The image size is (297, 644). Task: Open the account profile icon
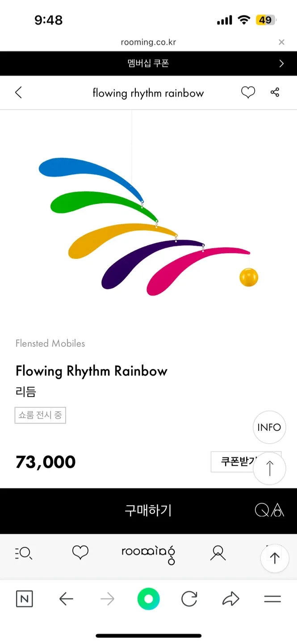(218, 554)
